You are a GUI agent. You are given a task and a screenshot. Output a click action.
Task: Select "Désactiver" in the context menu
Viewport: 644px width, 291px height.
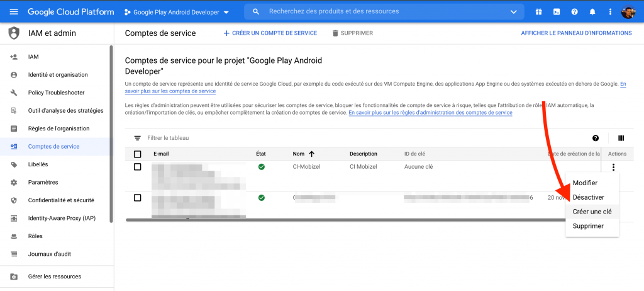coord(588,197)
